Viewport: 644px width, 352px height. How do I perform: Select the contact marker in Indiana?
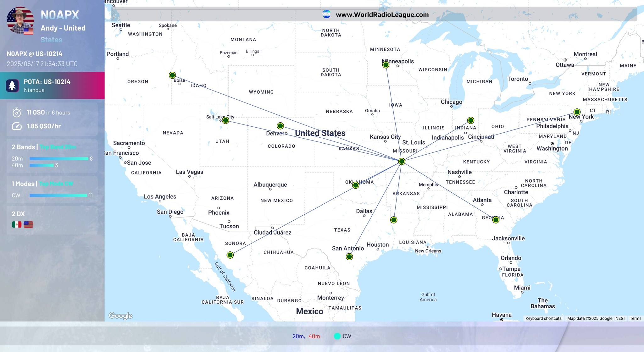(471, 120)
